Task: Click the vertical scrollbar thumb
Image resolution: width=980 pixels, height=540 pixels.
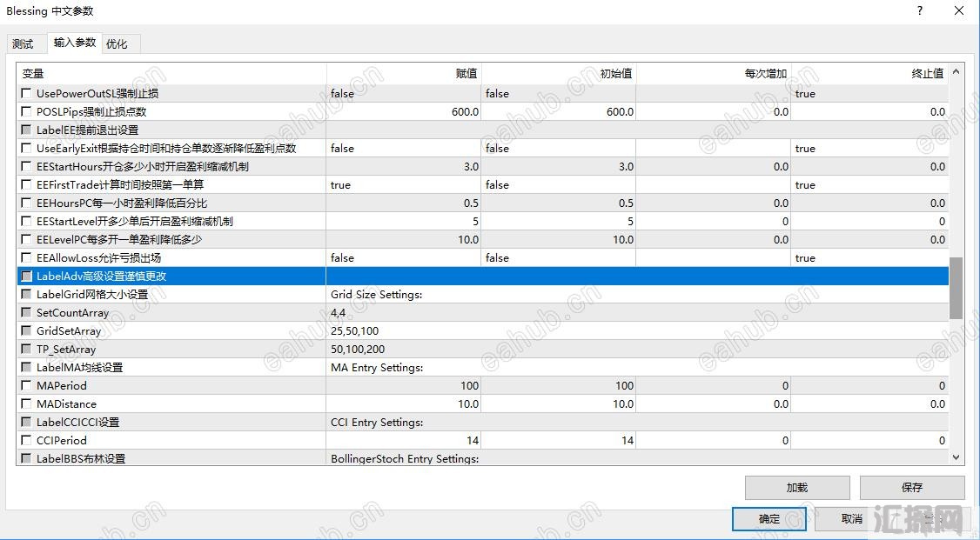Action: [956, 288]
